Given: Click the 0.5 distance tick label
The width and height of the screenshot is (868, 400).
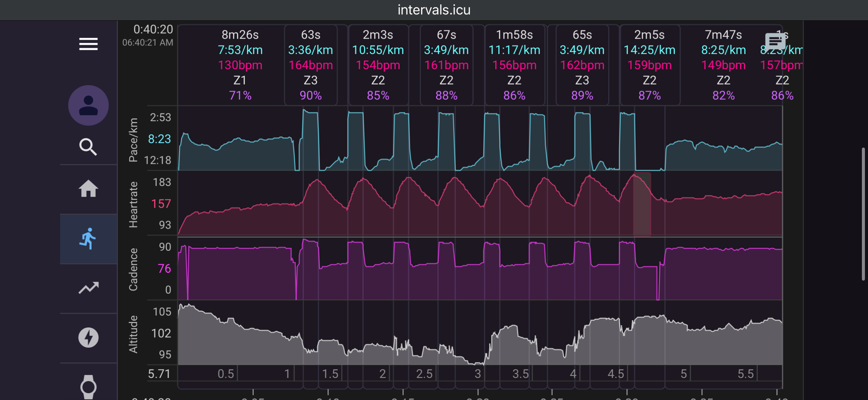Looking at the screenshot, I should pos(226,374).
